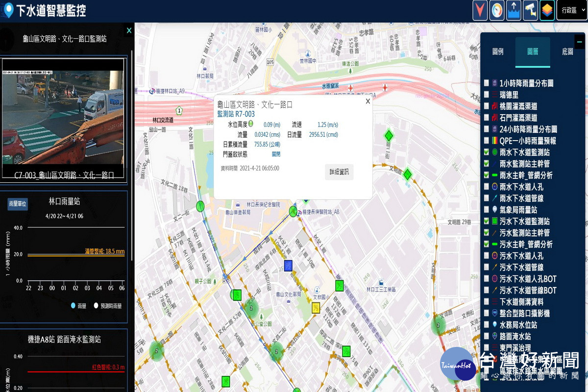The width and height of the screenshot is (588, 392).
Task: Click the 水務局水位站 water drop icon
Action: coord(494,325)
